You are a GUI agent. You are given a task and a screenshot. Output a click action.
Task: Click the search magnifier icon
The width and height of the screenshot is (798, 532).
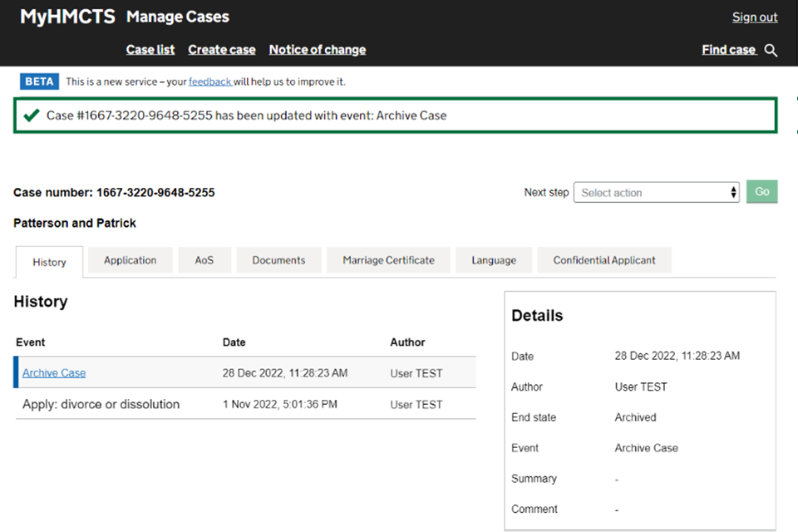pos(771,51)
